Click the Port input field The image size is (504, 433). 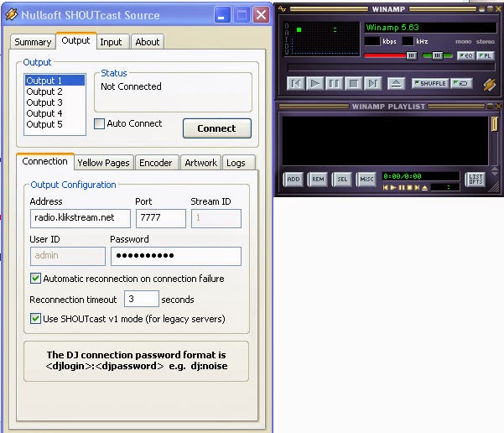coord(161,218)
